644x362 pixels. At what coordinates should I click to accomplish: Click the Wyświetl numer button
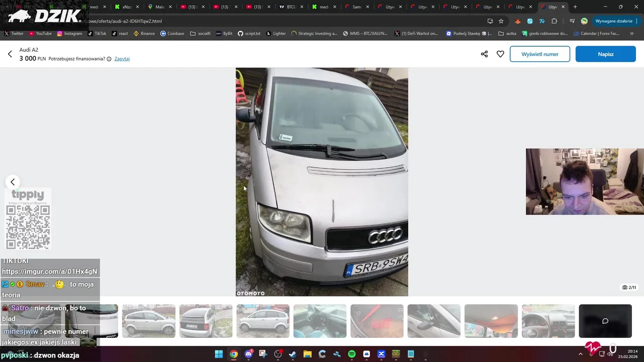click(540, 54)
